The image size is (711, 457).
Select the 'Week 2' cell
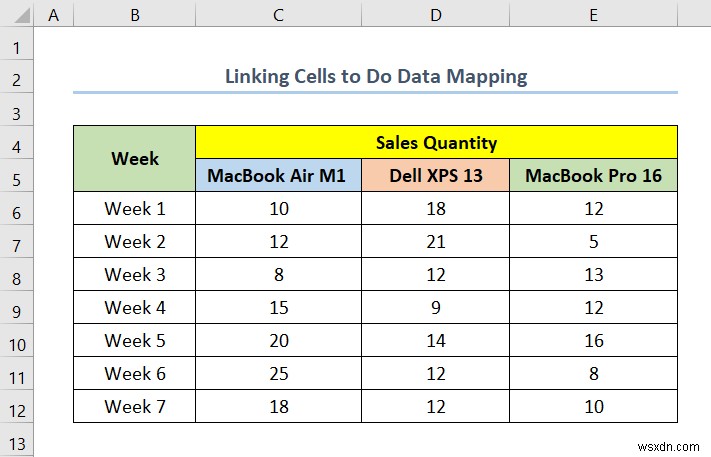(x=135, y=242)
